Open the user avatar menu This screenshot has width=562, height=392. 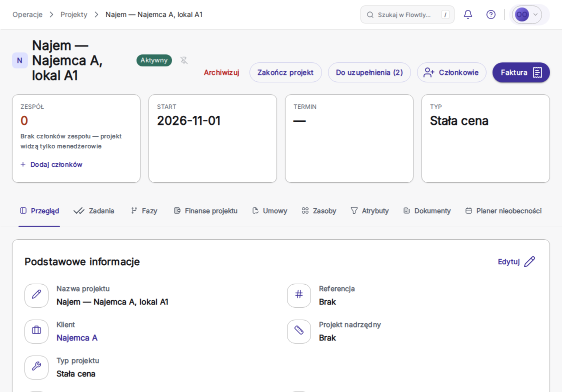click(x=527, y=14)
